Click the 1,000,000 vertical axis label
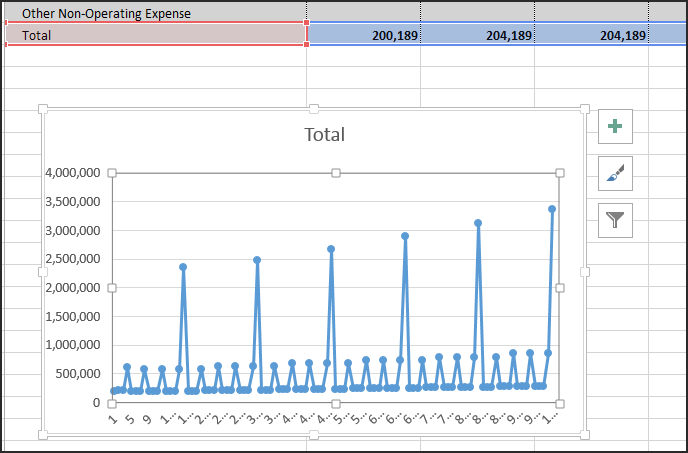This screenshot has height=453, width=688. [x=73, y=345]
